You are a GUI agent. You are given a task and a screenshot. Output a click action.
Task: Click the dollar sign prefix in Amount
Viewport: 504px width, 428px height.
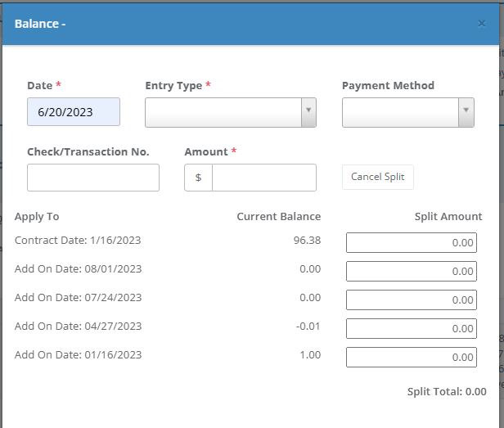click(x=198, y=178)
